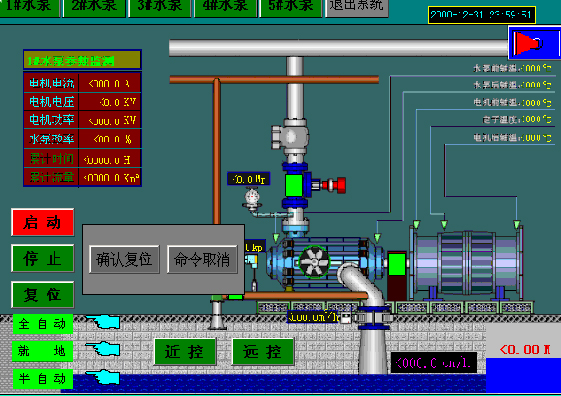The image size is (561, 396).
Task: Click the round pressure gauge icon
Action: 252,198
